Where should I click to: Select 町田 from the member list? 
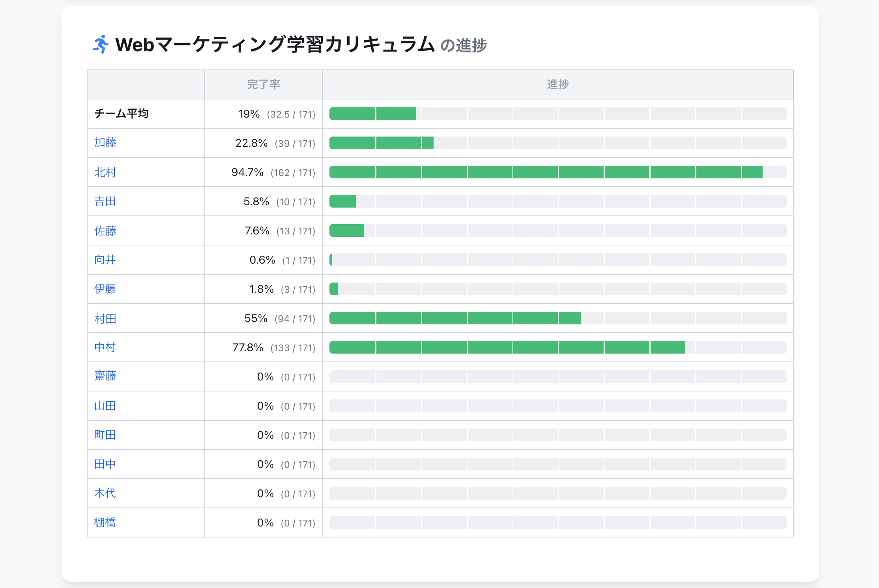tap(105, 435)
